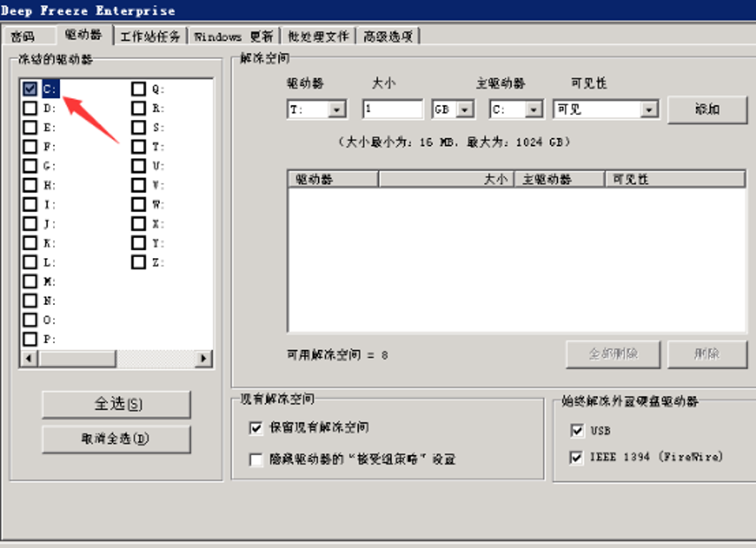The width and height of the screenshot is (756, 548).
Task: Click the 驱动器 table column header
Action: coord(333,179)
